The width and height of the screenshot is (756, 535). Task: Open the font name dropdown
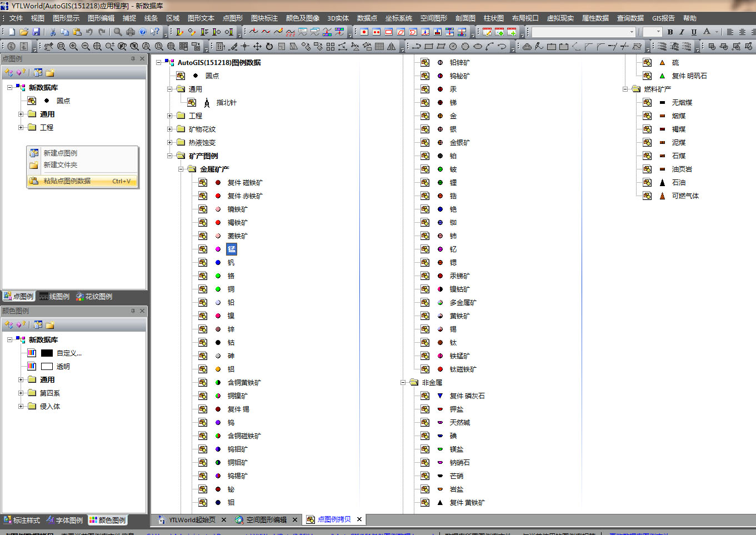coord(632,32)
